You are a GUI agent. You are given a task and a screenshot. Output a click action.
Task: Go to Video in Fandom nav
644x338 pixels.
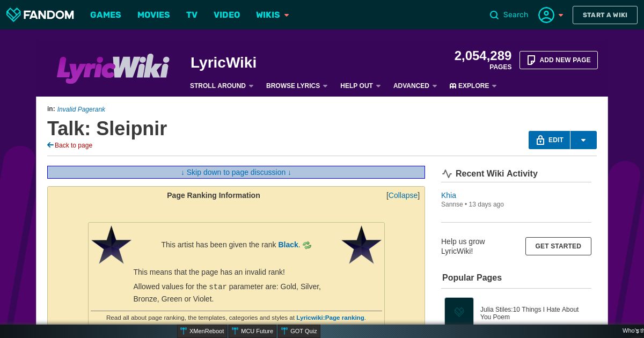click(227, 15)
